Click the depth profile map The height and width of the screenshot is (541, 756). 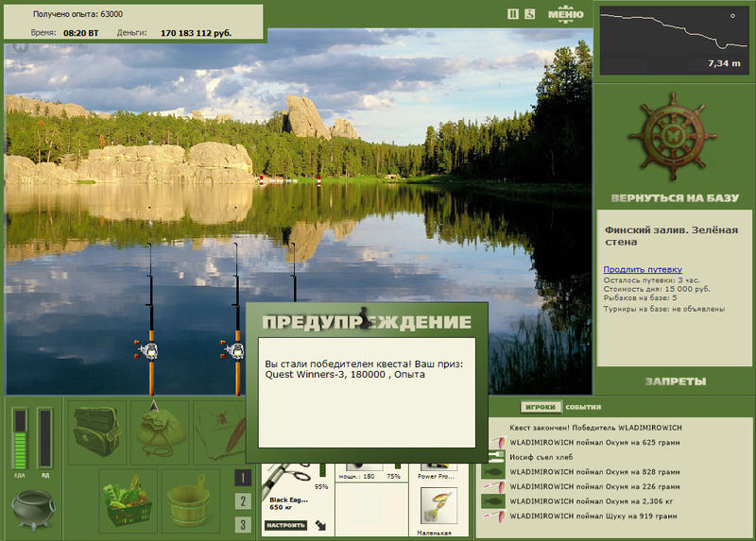674,41
